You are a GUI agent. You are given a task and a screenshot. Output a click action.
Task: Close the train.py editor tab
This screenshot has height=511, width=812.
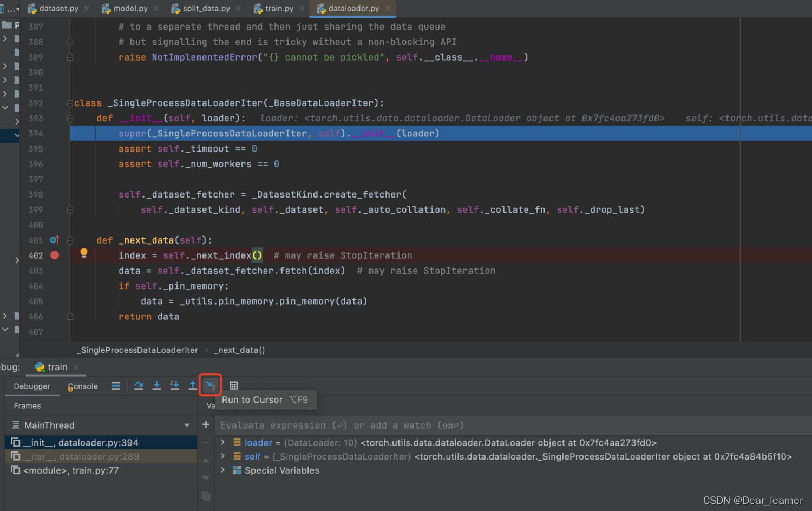click(x=302, y=9)
